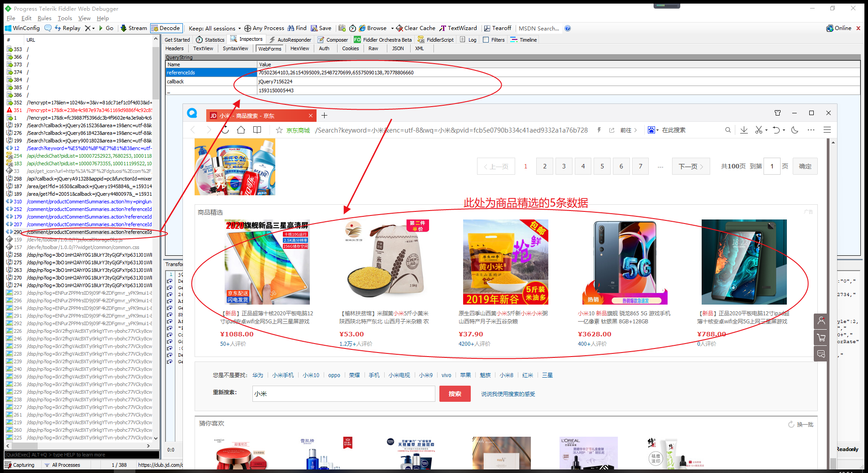The height and width of the screenshot is (473, 868).
Task: Toggle Stream mode
Action: click(134, 28)
